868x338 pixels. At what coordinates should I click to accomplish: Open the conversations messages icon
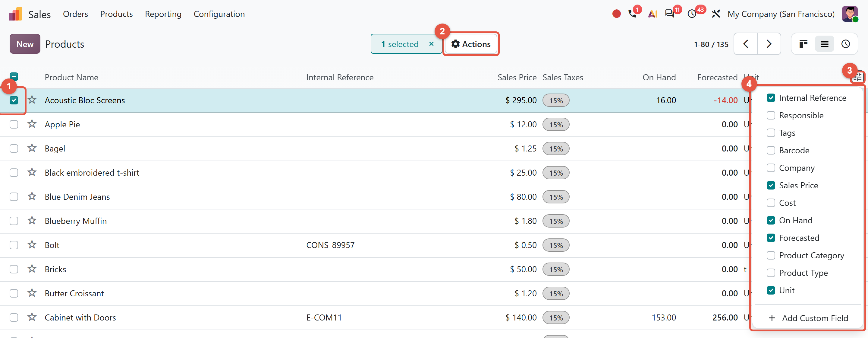pyautogui.click(x=669, y=14)
